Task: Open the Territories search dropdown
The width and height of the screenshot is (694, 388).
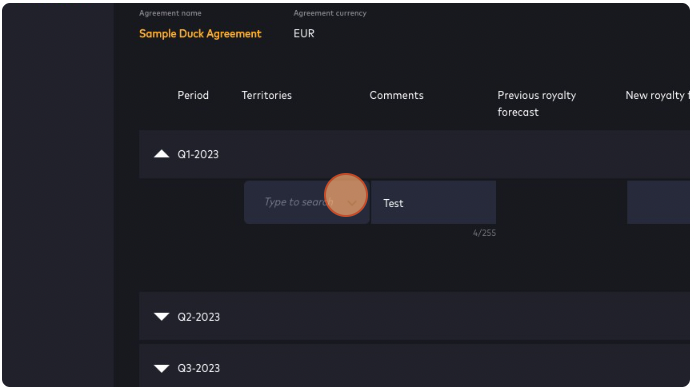Action: point(307,202)
